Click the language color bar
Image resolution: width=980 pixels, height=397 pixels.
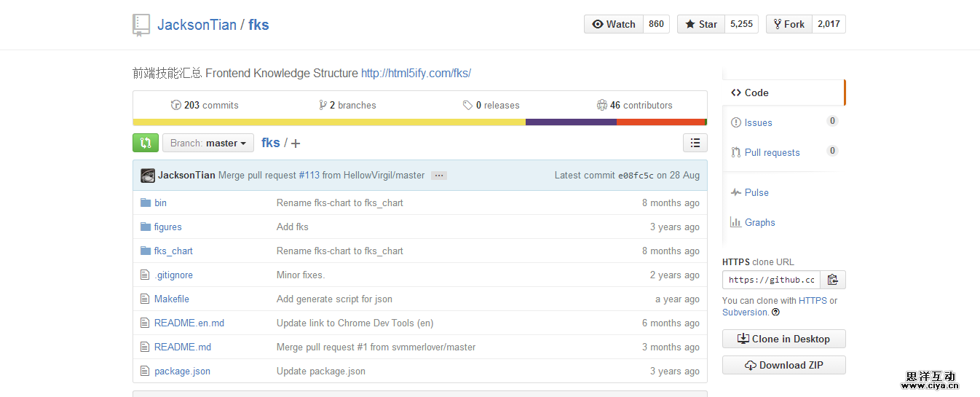pos(419,122)
